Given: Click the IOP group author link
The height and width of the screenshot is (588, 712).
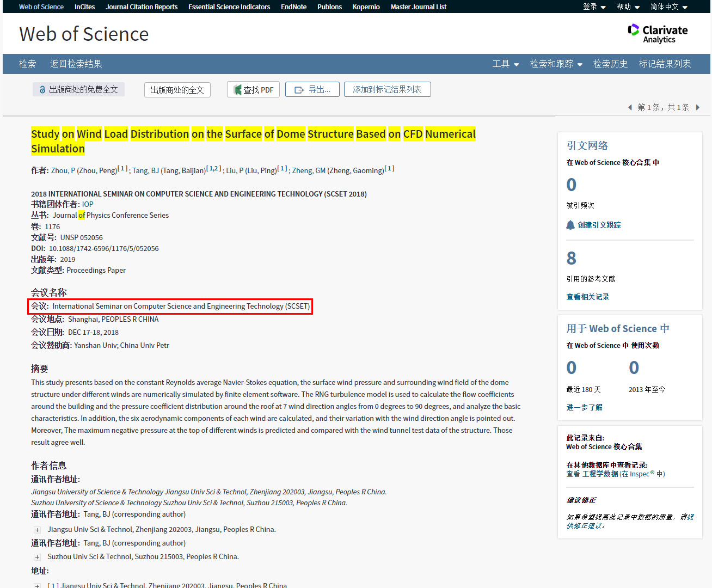Looking at the screenshot, I should [88, 204].
